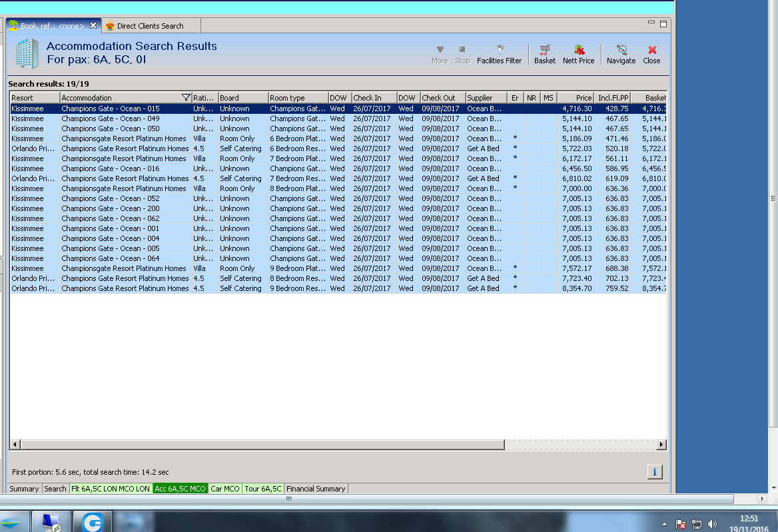Click price 5,722.03 cell
This screenshot has height=532, width=778.
pos(577,148)
